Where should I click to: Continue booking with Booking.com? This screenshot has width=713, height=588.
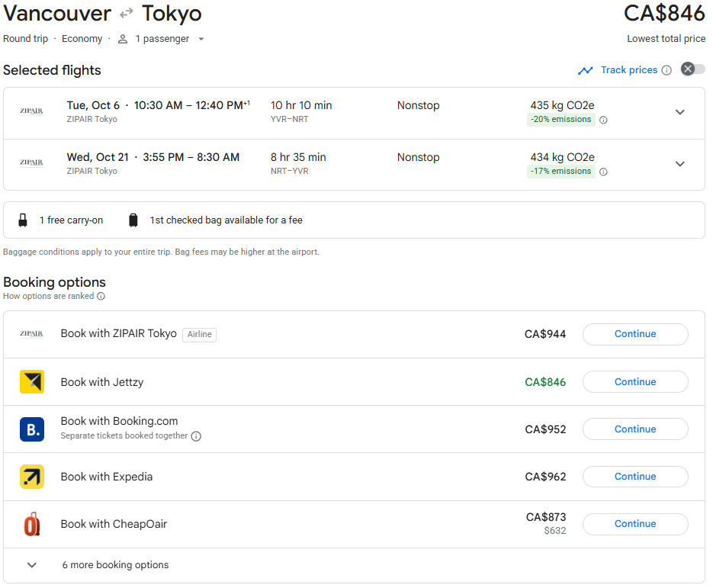635,429
